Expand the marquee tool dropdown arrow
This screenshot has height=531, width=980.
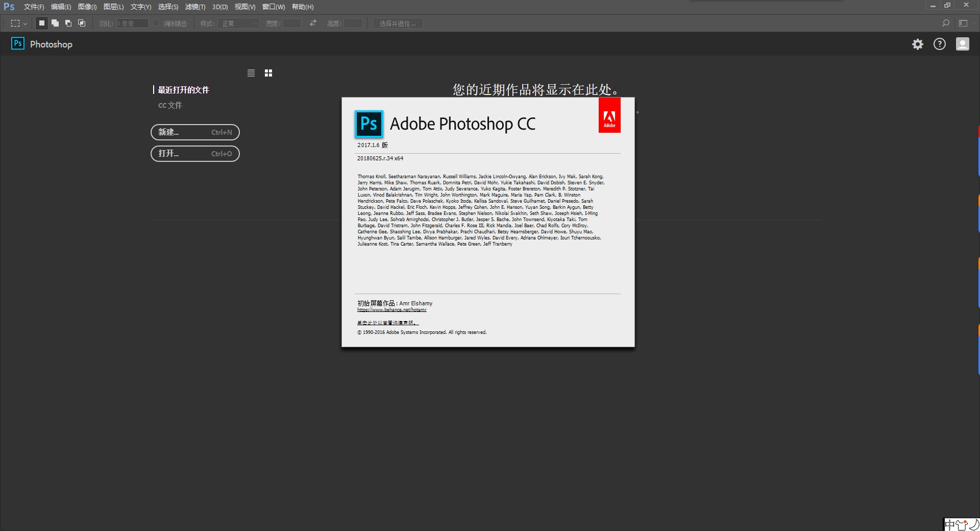[24, 23]
